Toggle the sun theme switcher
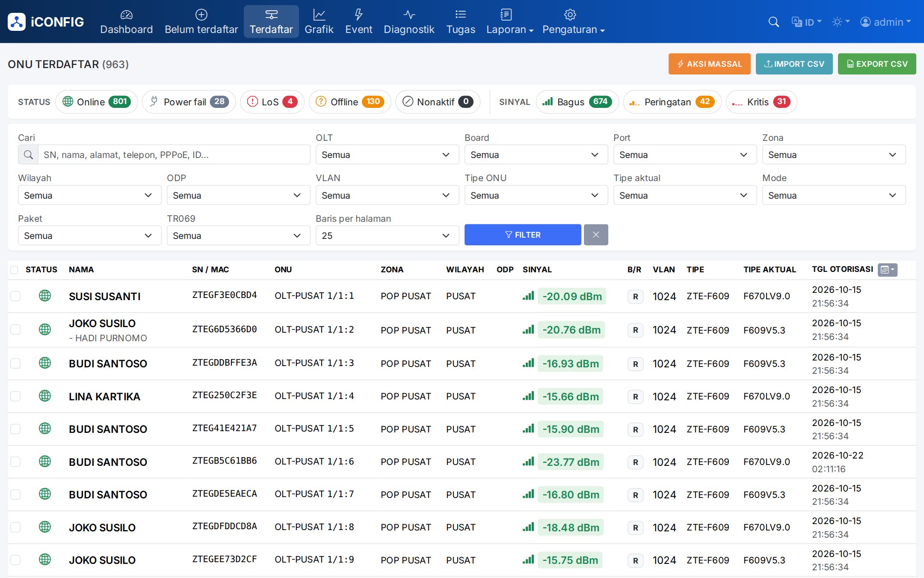 pyautogui.click(x=841, y=22)
